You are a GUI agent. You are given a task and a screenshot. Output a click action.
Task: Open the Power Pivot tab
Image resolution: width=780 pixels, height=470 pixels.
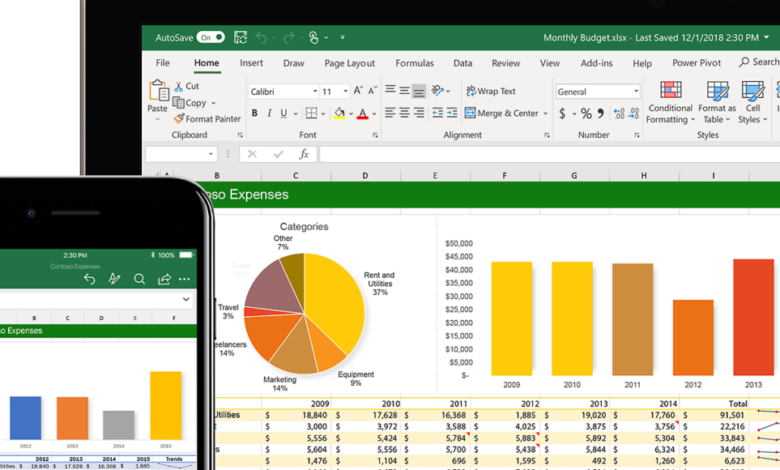696,63
